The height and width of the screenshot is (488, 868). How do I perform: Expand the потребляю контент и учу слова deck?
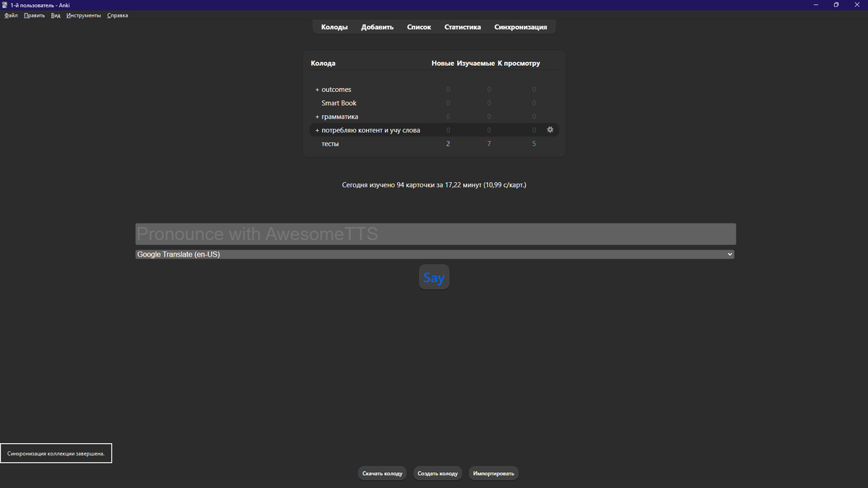click(317, 130)
